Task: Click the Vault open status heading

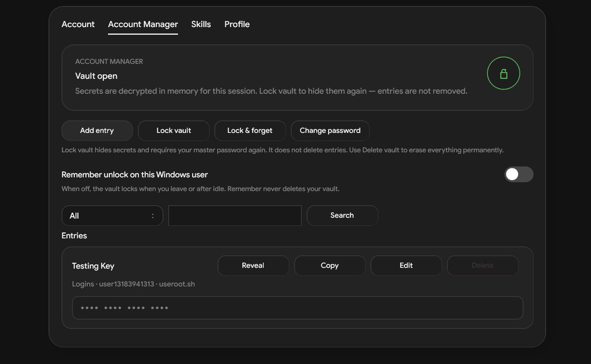Action: (96, 76)
